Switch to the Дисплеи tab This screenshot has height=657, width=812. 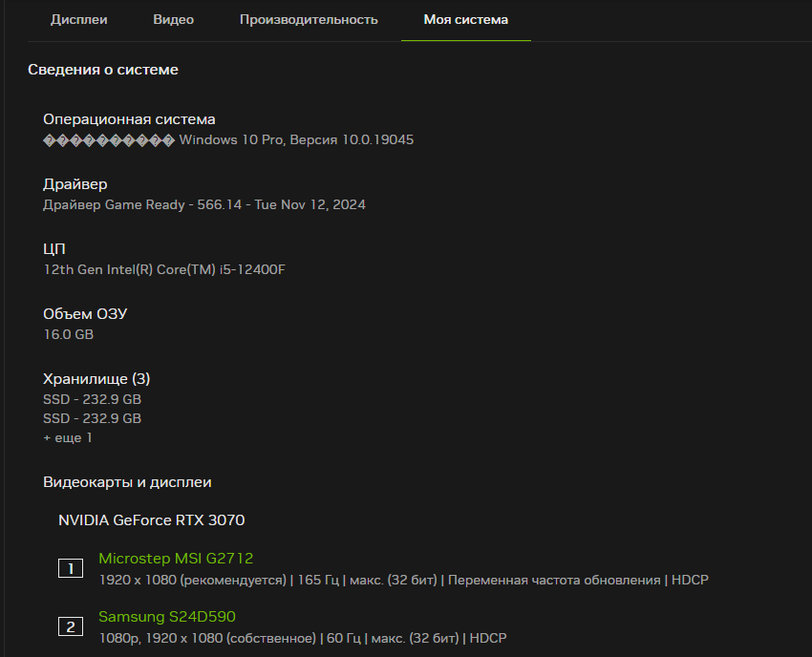pyautogui.click(x=78, y=20)
